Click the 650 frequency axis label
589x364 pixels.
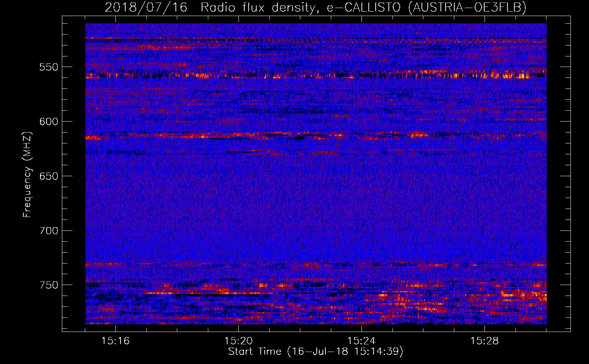(49, 176)
